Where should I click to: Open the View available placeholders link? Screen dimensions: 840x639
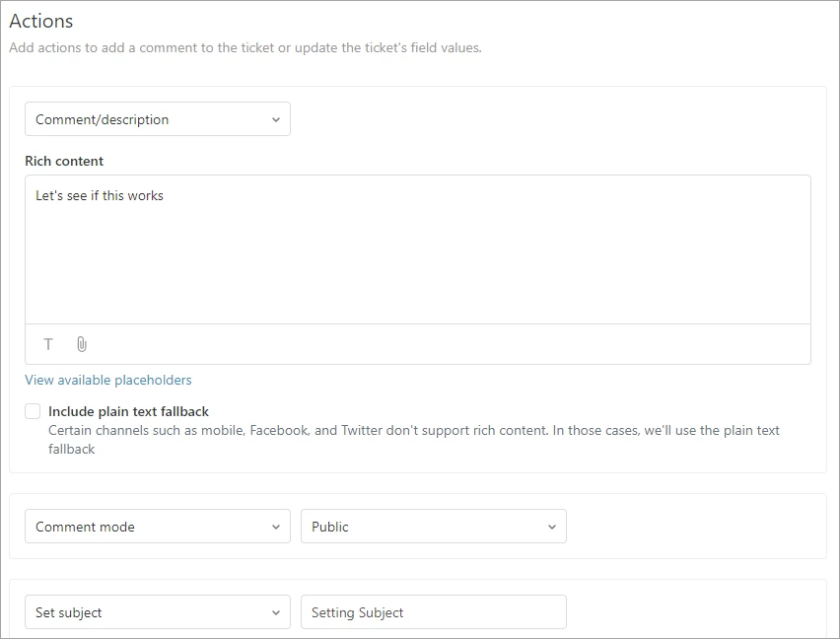click(x=108, y=380)
